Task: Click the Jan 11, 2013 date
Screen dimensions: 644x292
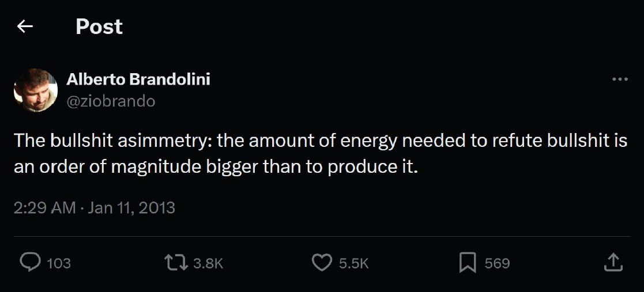Action: pyautogui.click(x=131, y=207)
